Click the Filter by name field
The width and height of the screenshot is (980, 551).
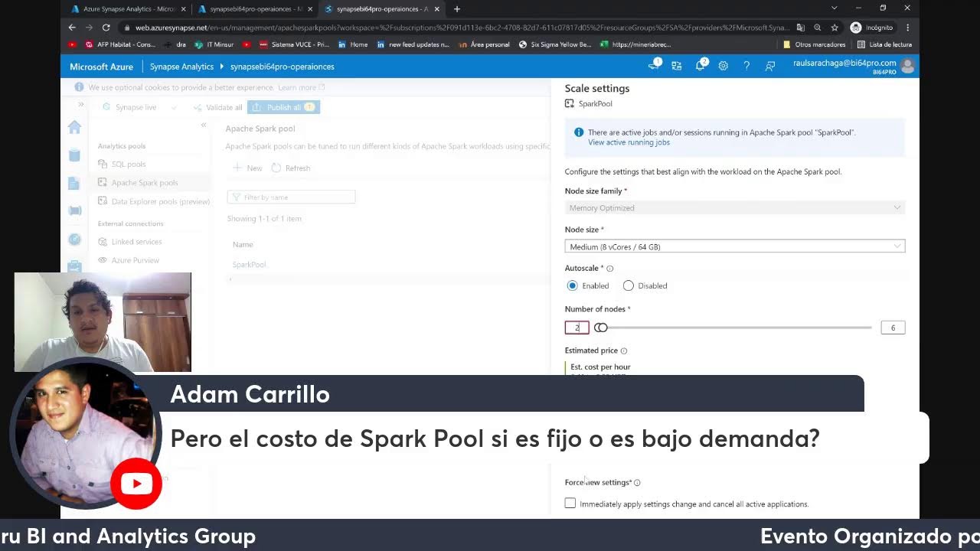coord(291,197)
